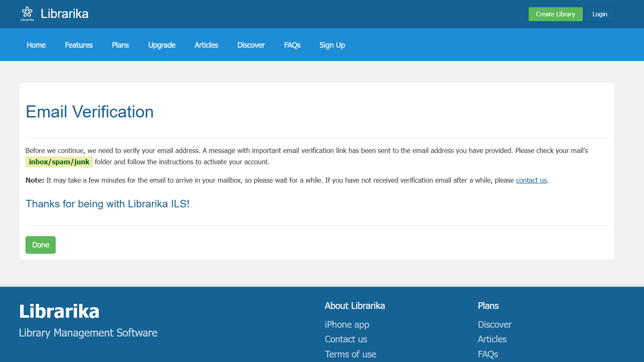644x362 pixels.
Task: Open Features in the navigation bar
Action: (x=79, y=45)
